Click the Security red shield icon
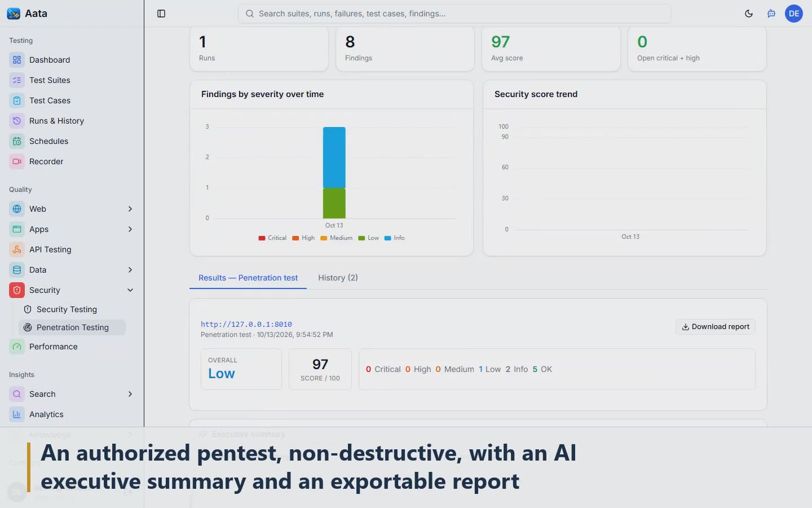 [x=17, y=290]
